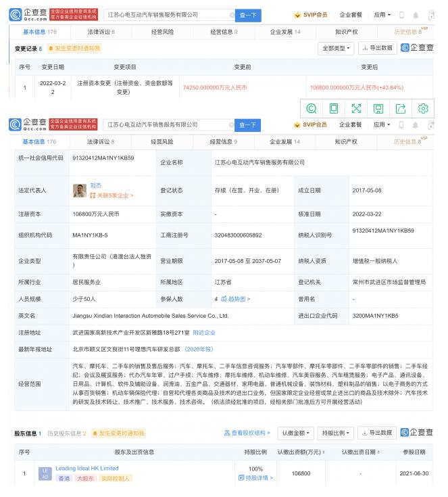Toggle 发生变更时通知我 in 股东信息 section
This screenshot has width=448, height=497.
[120, 433]
